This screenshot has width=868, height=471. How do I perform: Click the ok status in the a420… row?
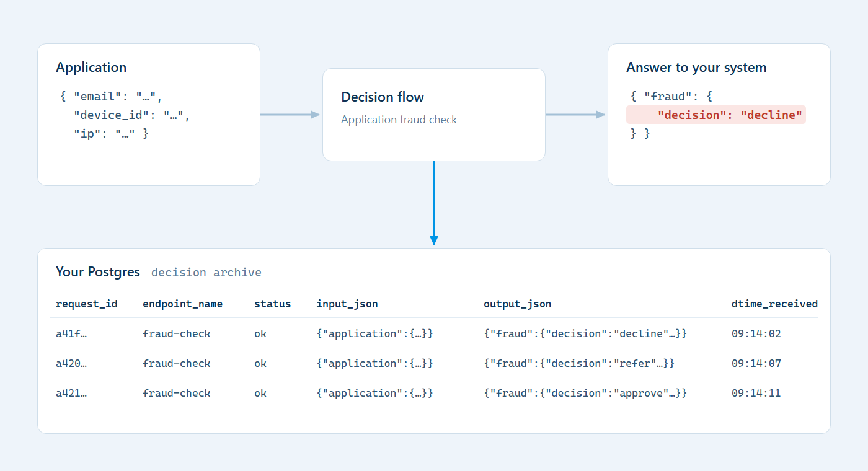pyautogui.click(x=260, y=363)
